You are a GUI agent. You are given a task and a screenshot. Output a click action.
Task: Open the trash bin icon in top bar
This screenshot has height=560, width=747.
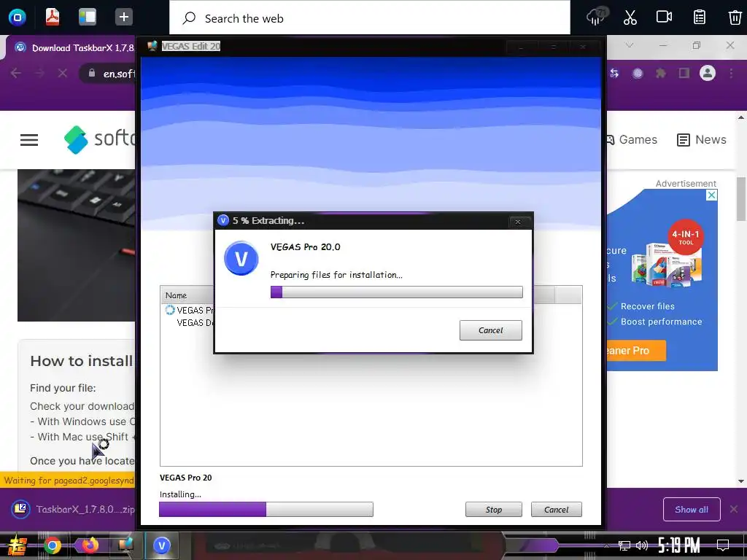point(735,17)
